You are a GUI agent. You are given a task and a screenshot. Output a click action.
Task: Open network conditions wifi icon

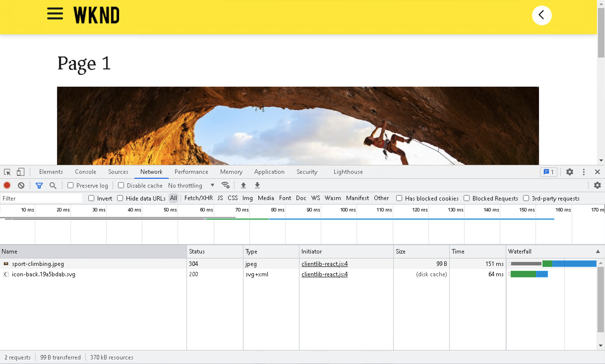(225, 185)
